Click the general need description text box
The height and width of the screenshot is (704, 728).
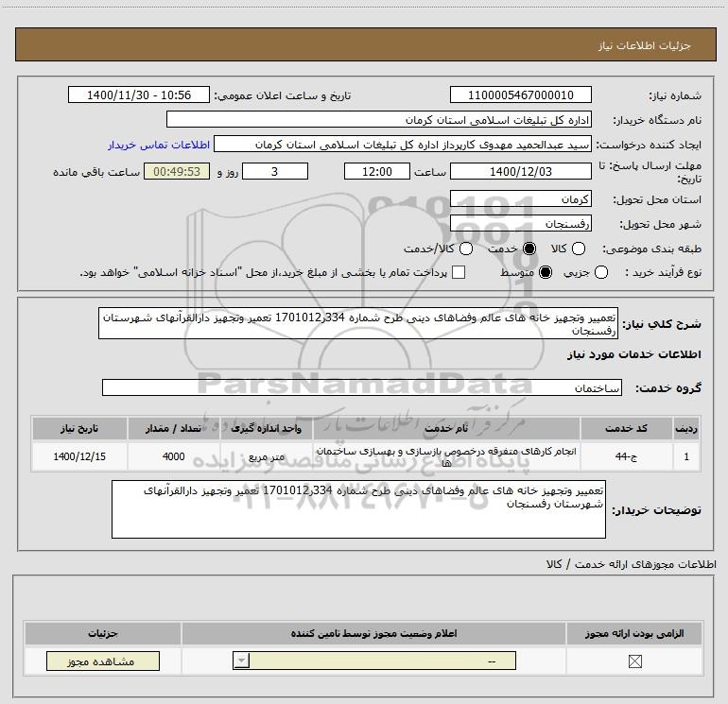[358, 323]
